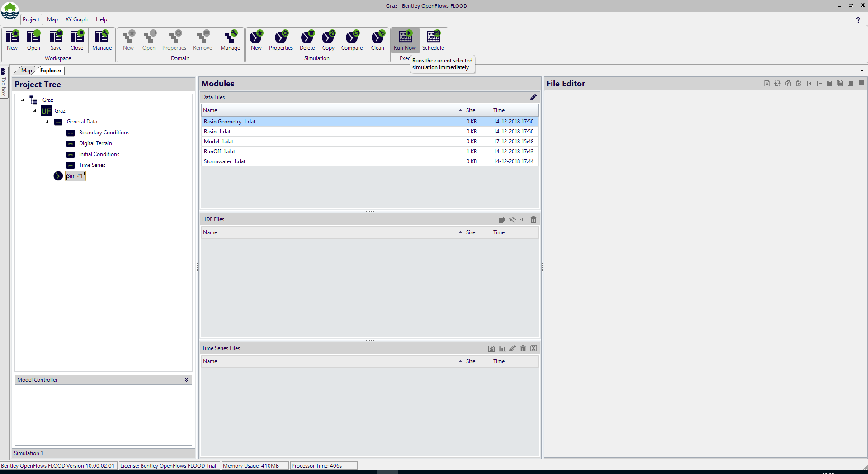Schedule the simulation run
The width and height of the screenshot is (868, 474).
433,40
